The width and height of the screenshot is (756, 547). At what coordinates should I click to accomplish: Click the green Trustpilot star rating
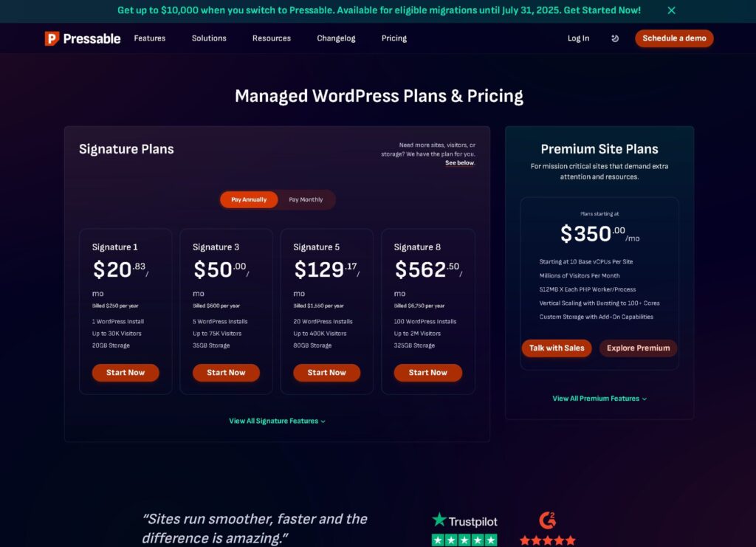point(464,540)
